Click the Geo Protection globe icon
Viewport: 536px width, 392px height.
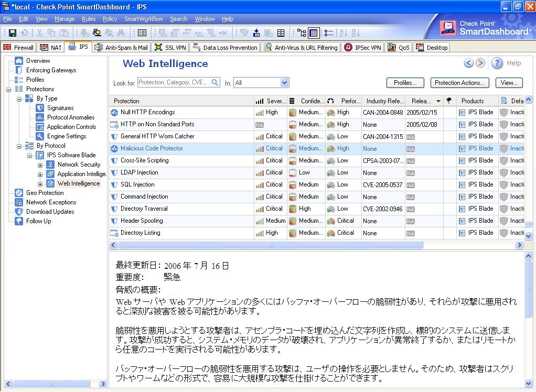pyautogui.click(x=19, y=193)
